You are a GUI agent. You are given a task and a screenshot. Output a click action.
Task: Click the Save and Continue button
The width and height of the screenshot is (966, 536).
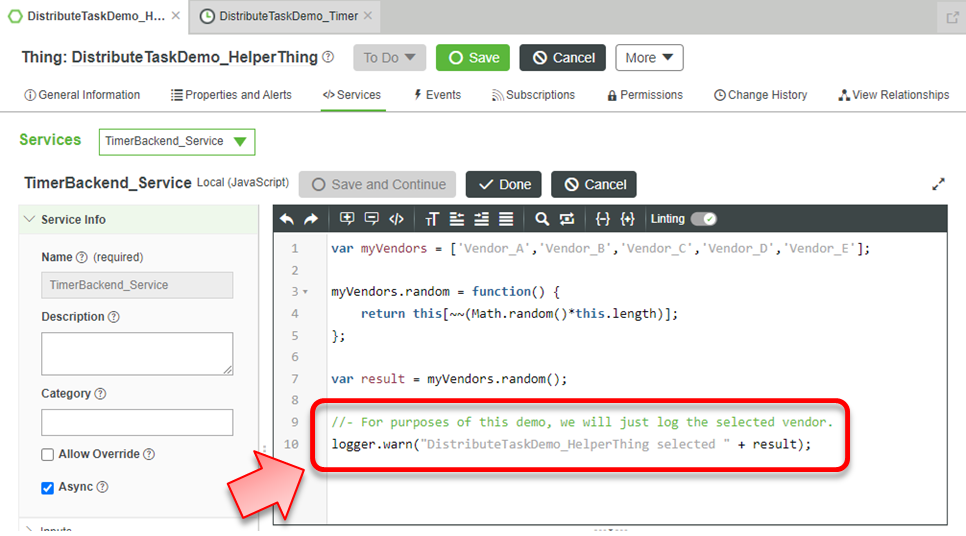pos(377,184)
